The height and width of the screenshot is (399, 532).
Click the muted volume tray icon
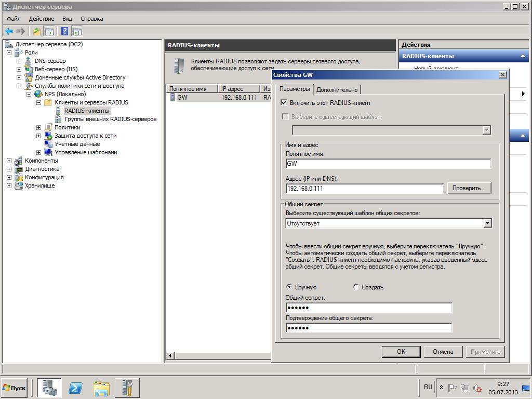pos(477,388)
